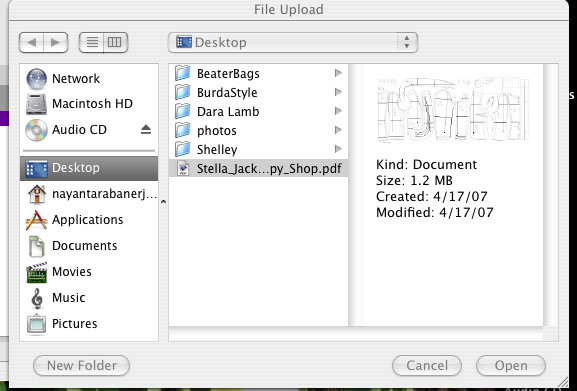Image resolution: width=577 pixels, height=391 pixels.
Task: Select the BurdaStyle folder icon
Action: coord(183,92)
